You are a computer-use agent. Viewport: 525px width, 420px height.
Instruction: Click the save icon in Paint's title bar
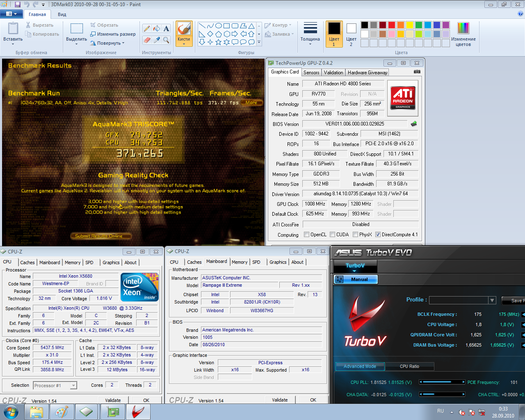(x=17, y=5)
